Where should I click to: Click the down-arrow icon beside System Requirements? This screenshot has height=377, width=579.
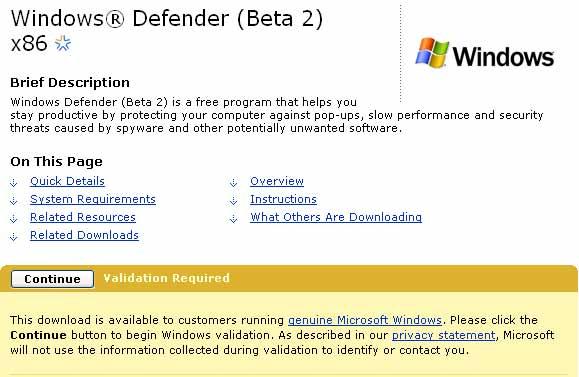coord(14,201)
